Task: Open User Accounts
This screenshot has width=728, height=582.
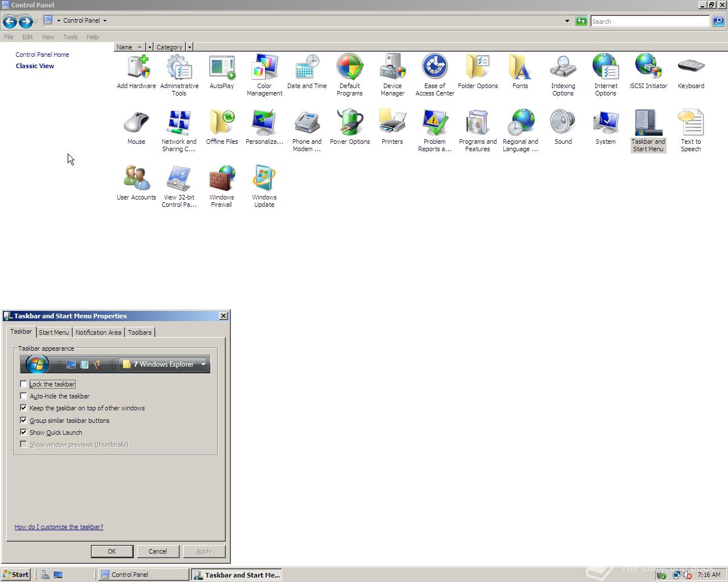Action: 136,183
